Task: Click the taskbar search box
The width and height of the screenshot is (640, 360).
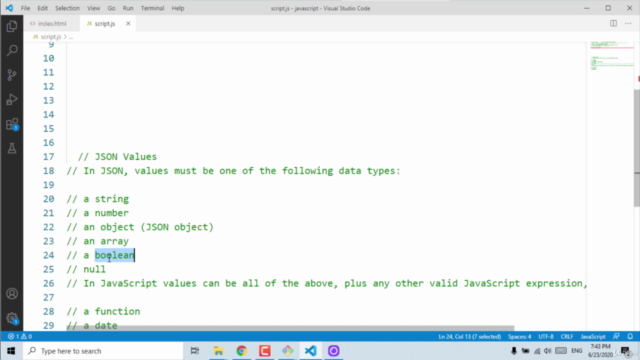Action: pyautogui.click(x=103, y=351)
